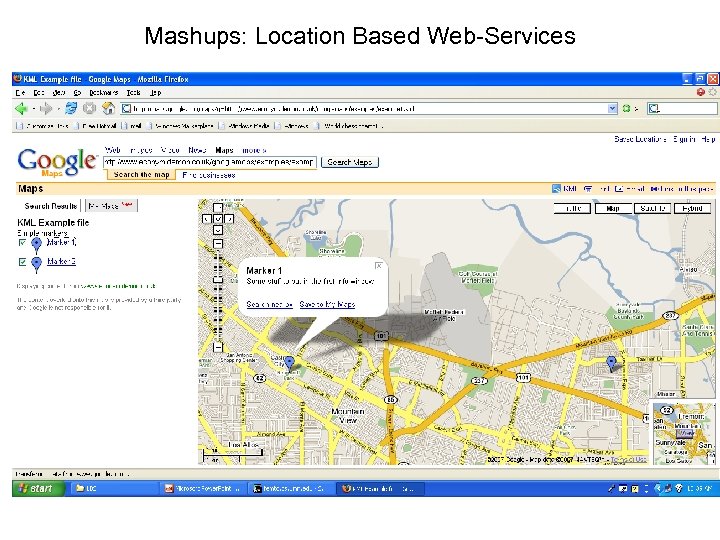This screenshot has height=540, width=720.
Task: Switch to the Search Results tab
Action: tap(51, 206)
